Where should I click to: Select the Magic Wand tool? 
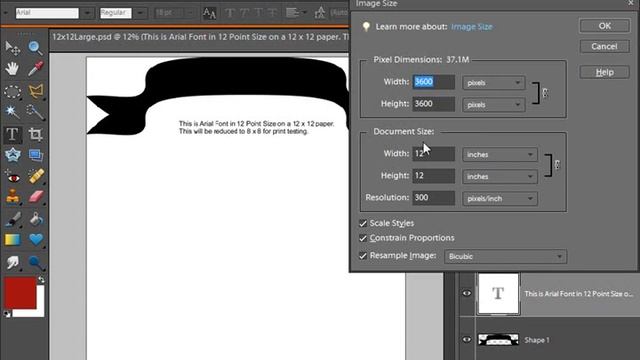pyautogui.click(x=12, y=112)
